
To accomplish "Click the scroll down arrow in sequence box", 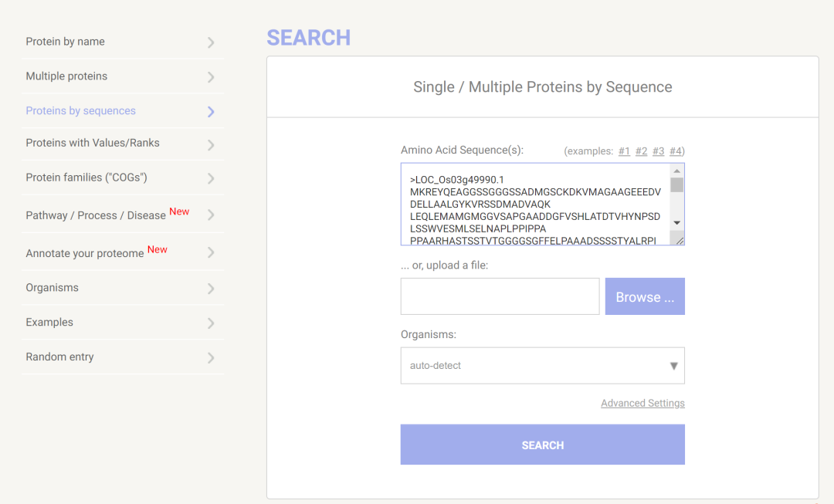I will pos(676,223).
